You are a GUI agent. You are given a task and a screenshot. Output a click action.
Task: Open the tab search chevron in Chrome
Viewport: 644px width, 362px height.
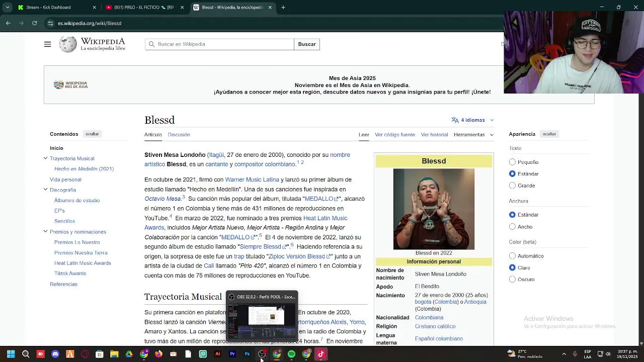point(7,8)
